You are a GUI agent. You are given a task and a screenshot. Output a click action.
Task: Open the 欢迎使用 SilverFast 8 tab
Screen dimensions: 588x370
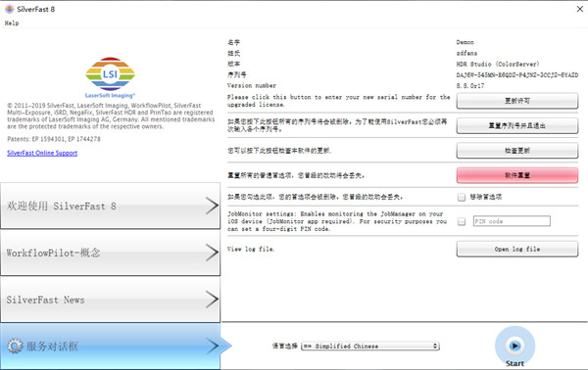point(110,206)
